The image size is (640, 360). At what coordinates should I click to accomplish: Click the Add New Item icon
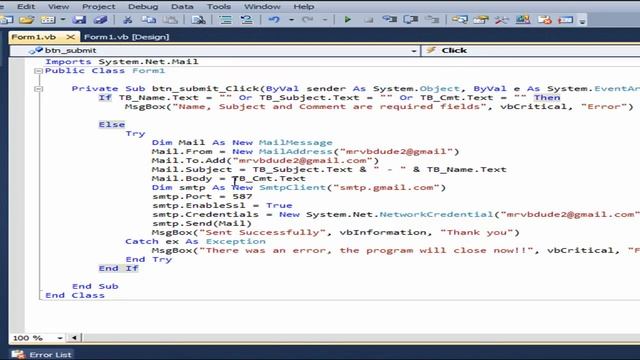point(47,20)
